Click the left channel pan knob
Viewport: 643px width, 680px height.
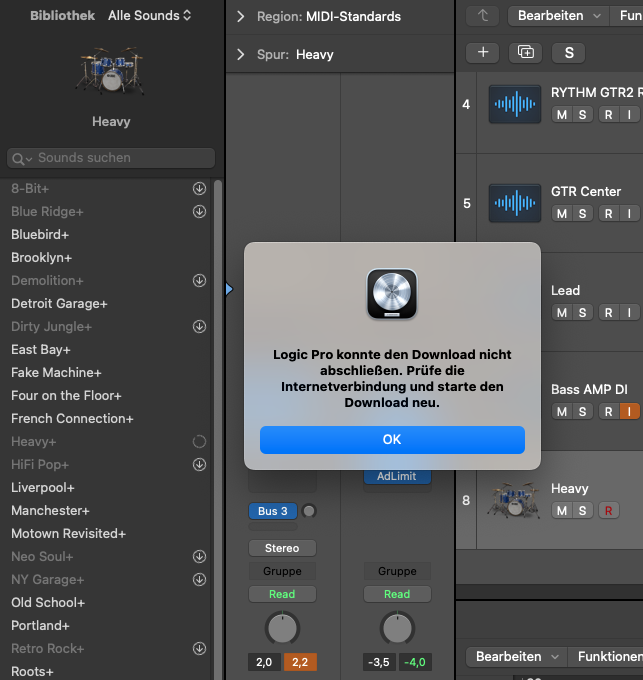coord(282,628)
